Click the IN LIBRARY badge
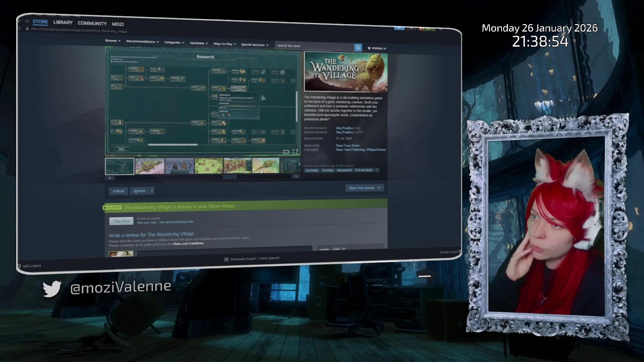Screen dimensions: 644x362 113,207
